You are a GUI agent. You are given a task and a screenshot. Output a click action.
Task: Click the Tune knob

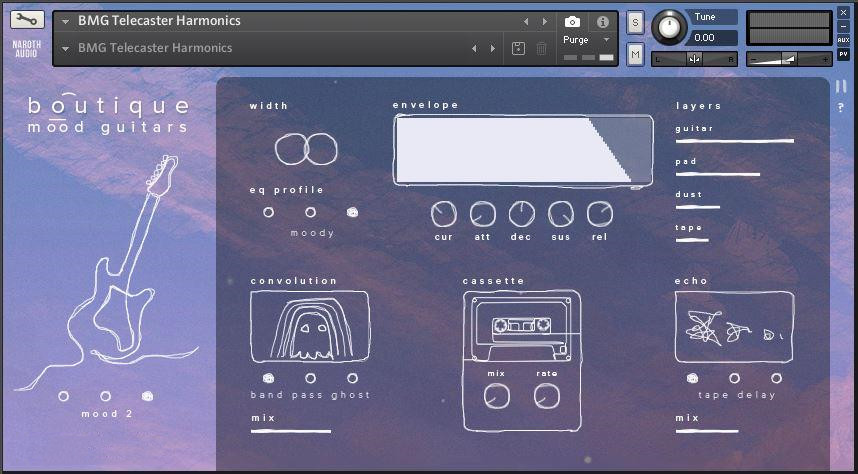pyautogui.click(x=668, y=27)
